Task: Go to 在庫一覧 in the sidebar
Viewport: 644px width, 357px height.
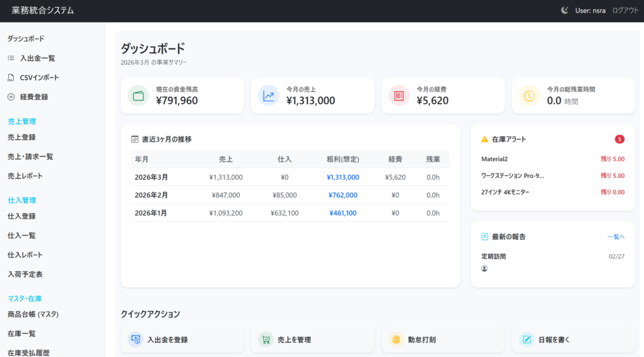Action: pos(21,333)
